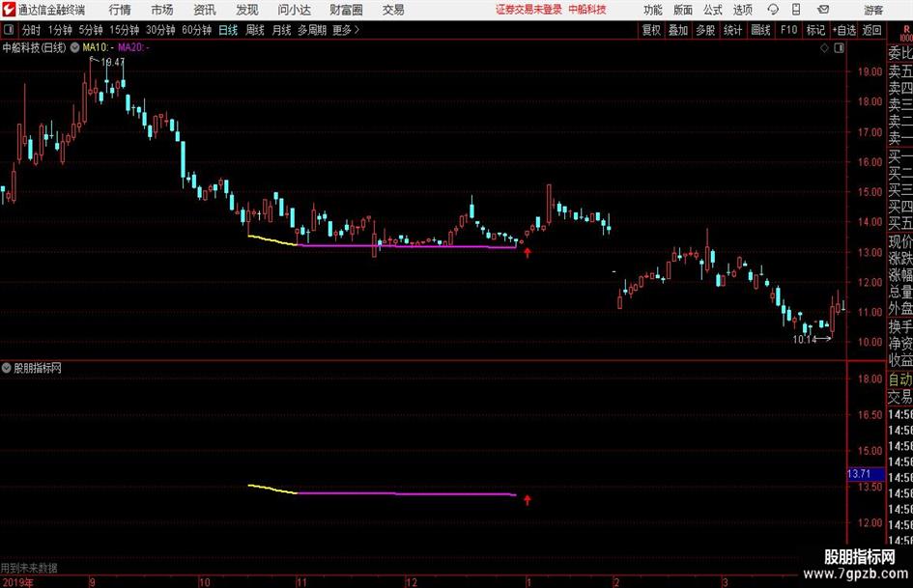Open the 发现 menu

click(x=247, y=10)
